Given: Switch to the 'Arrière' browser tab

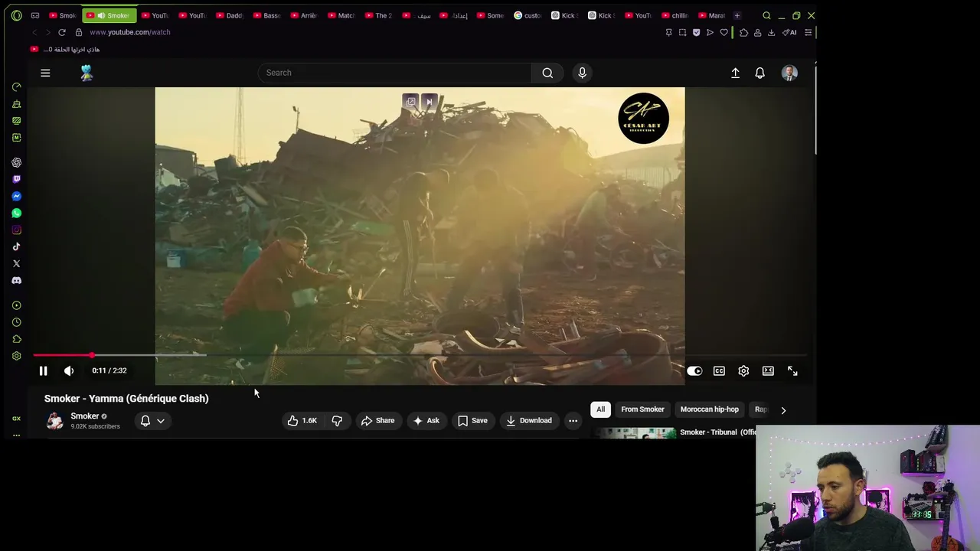Looking at the screenshot, I should point(304,15).
